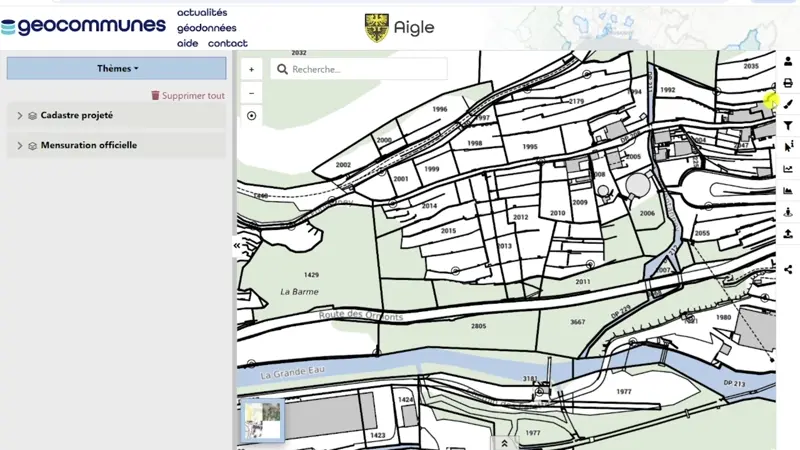Open the Thèmes dropdown
This screenshot has height=450, width=800.
click(x=117, y=69)
